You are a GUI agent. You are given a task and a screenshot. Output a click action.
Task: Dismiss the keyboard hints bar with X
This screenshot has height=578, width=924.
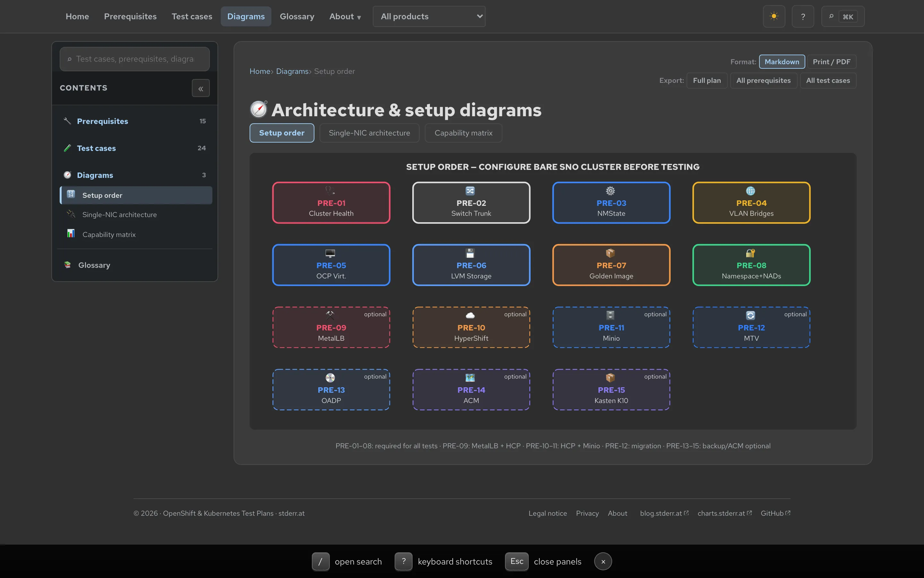pyautogui.click(x=603, y=562)
